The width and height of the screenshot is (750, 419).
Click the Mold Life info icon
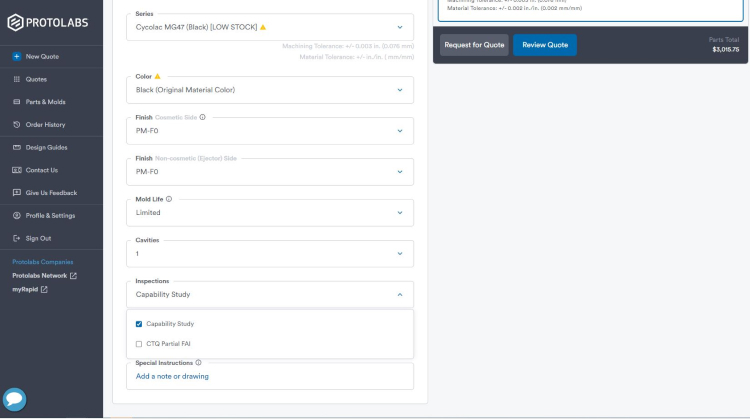pyautogui.click(x=168, y=199)
